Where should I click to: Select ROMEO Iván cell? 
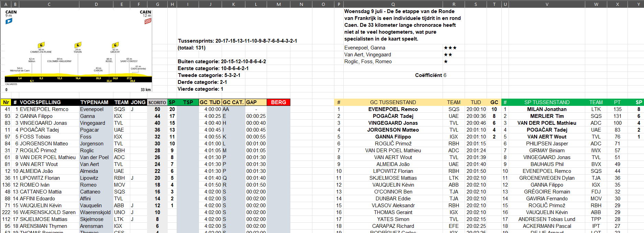pyautogui.click(x=49, y=185)
